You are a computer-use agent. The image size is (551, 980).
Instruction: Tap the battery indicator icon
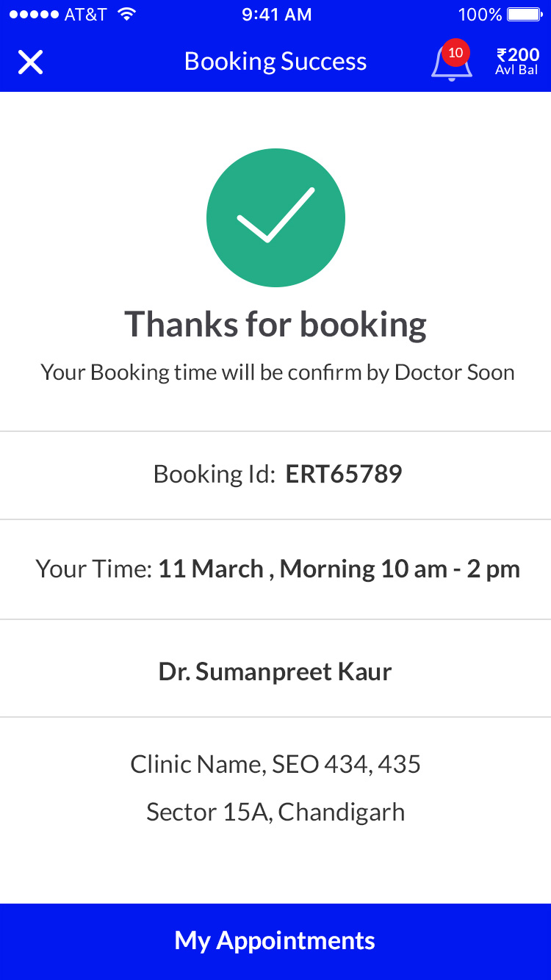[525, 15]
